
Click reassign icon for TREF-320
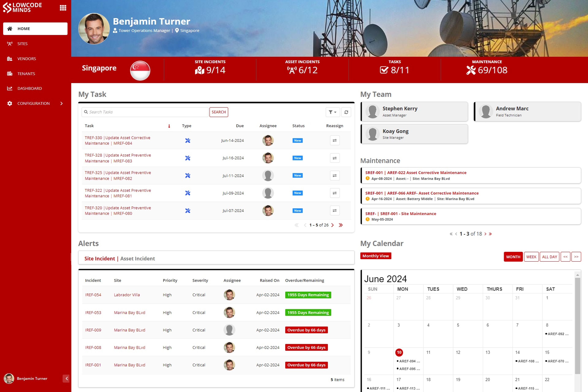point(335,211)
